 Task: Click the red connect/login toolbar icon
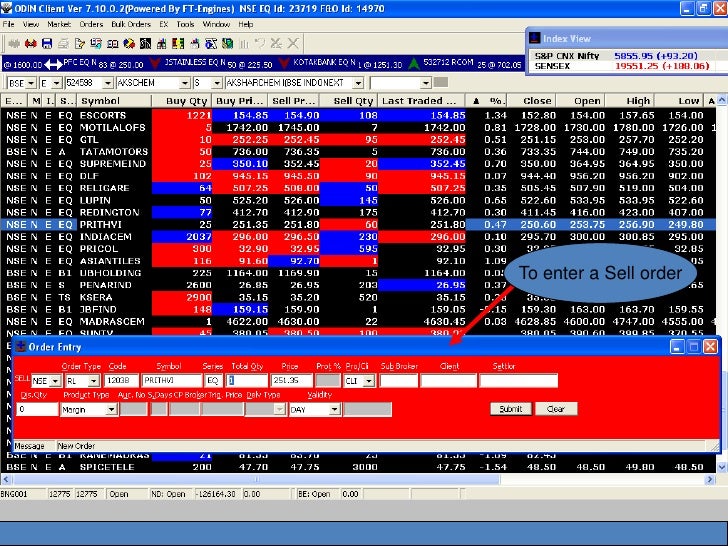31,44
